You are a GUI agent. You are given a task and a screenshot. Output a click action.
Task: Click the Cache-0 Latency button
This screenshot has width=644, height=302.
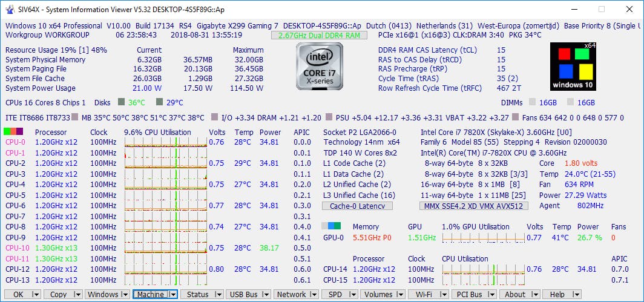[357, 206]
